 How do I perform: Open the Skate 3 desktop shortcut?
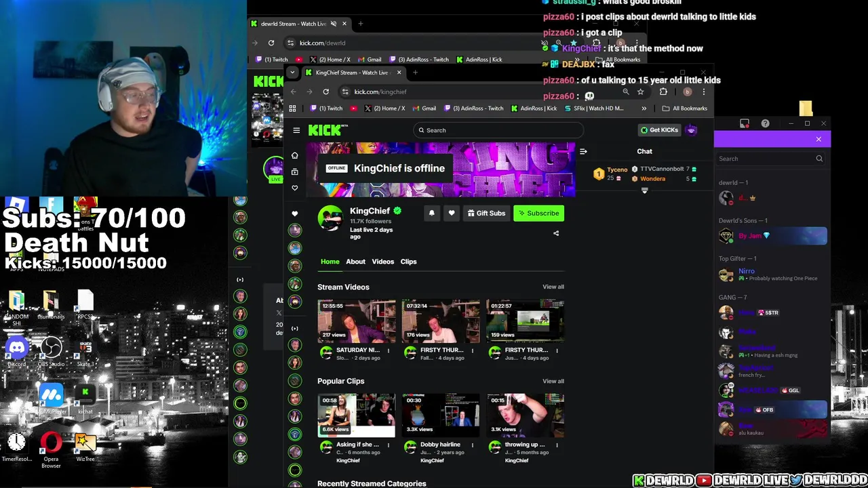point(85,352)
